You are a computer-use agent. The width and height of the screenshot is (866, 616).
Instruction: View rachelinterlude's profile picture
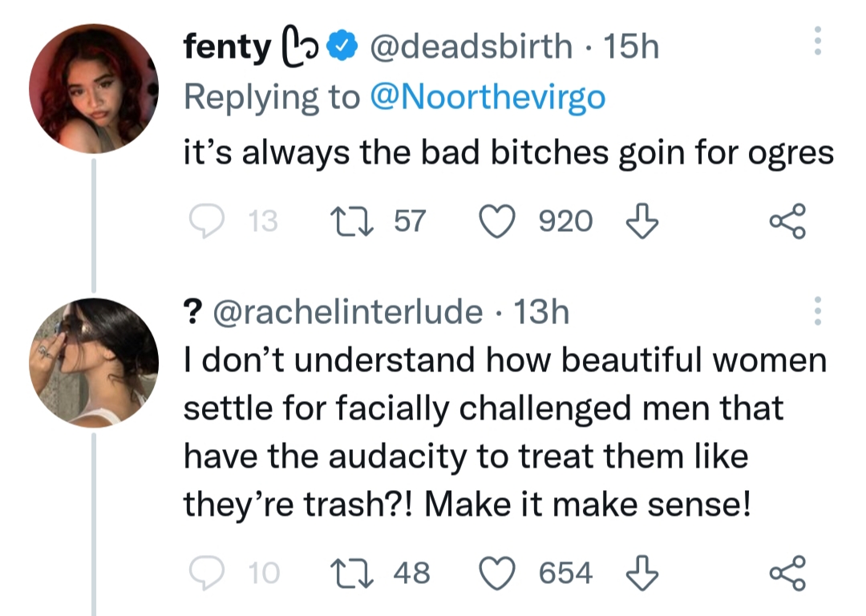(x=94, y=363)
